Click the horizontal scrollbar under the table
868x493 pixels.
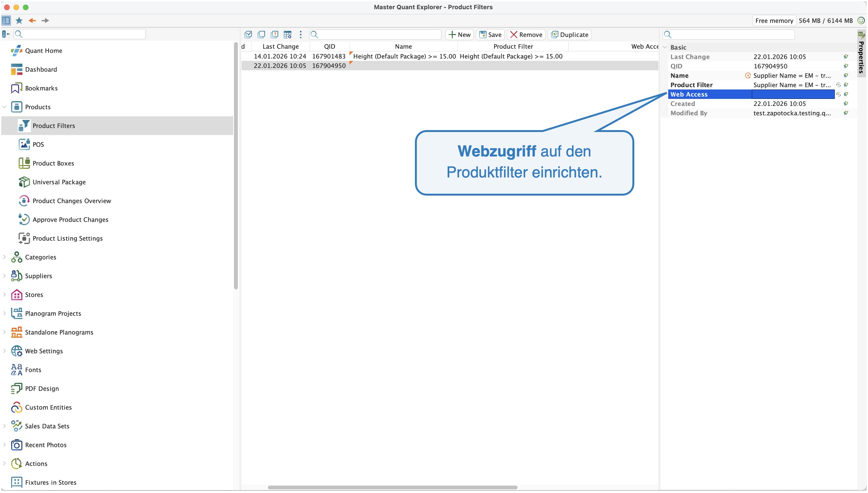(x=393, y=488)
